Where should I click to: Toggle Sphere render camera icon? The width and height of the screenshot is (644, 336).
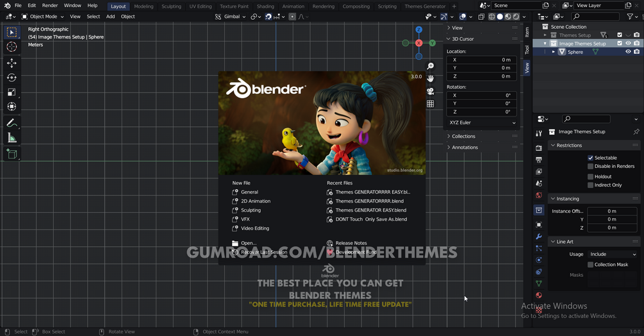click(x=636, y=52)
